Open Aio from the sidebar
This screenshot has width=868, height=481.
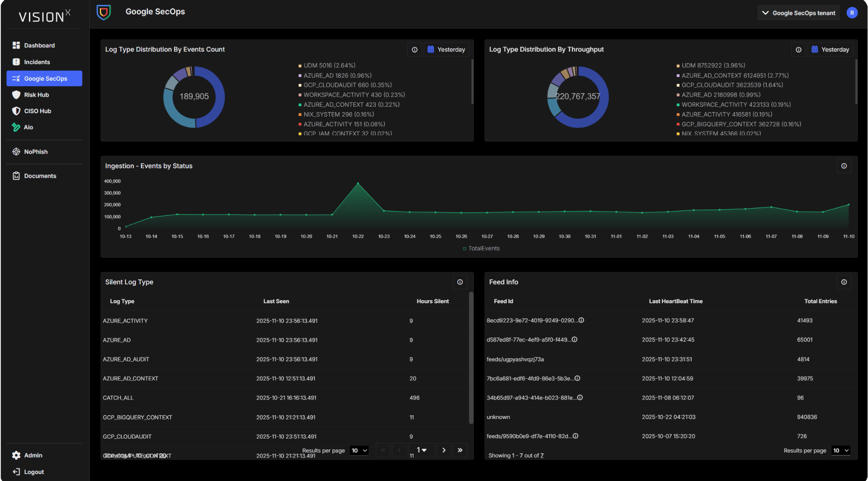pyautogui.click(x=44, y=127)
